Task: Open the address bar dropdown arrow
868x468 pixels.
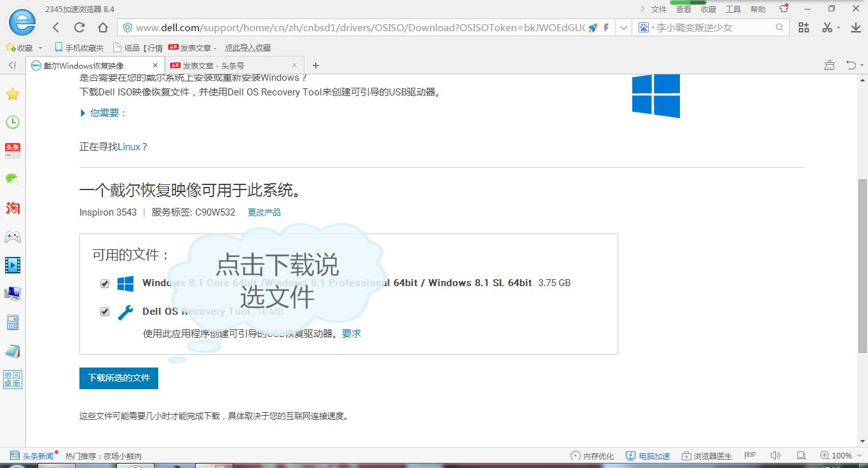Action: click(x=623, y=28)
